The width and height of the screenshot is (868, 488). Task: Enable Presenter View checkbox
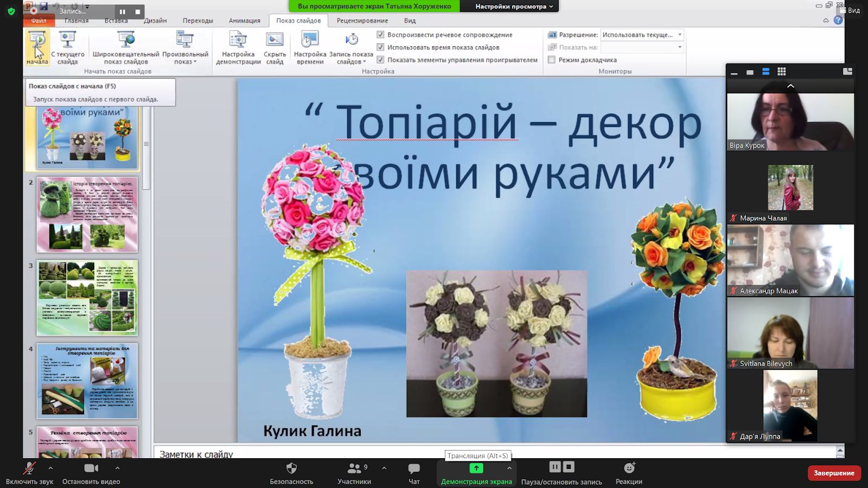tap(552, 60)
